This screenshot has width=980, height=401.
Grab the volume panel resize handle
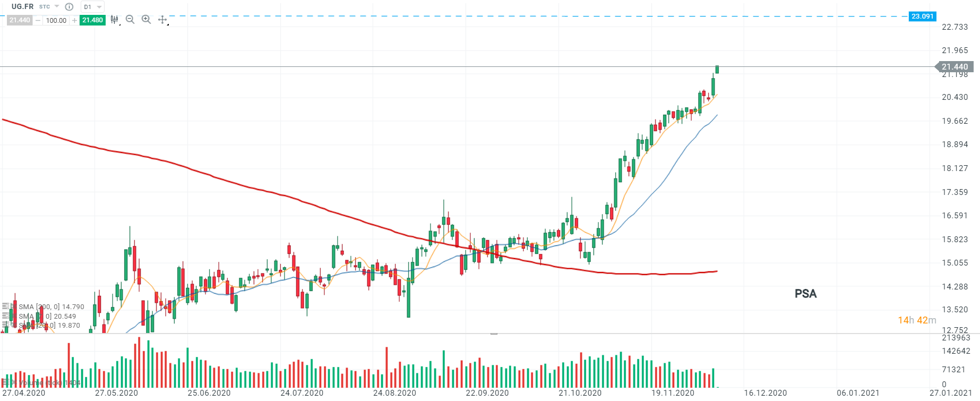[494, 334]
